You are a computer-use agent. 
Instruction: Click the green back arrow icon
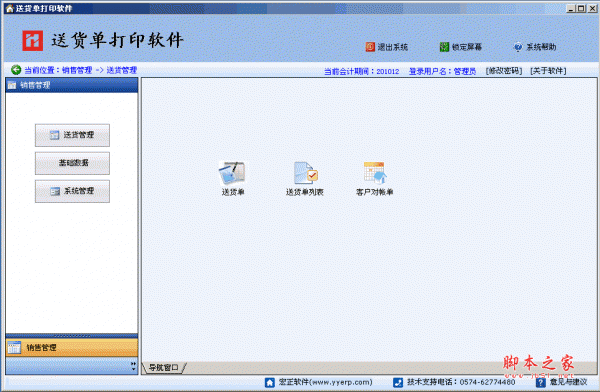pyautogui.click(x=16, y=70)
